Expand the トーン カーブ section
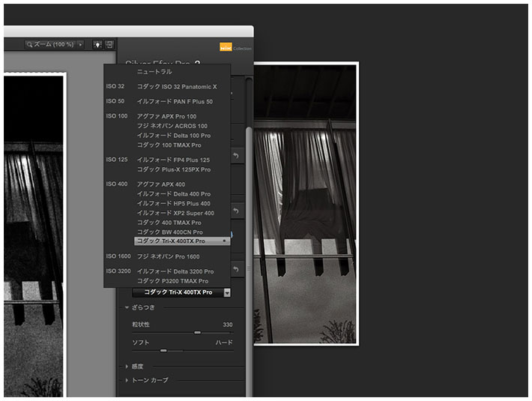 (x=127, y=380)
